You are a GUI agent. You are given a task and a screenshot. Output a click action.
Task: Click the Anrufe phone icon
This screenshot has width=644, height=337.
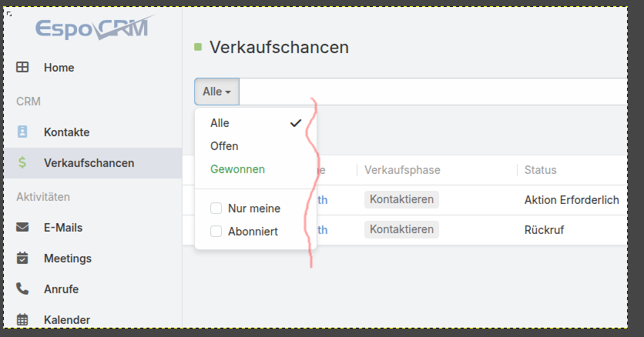coord(22,289)
